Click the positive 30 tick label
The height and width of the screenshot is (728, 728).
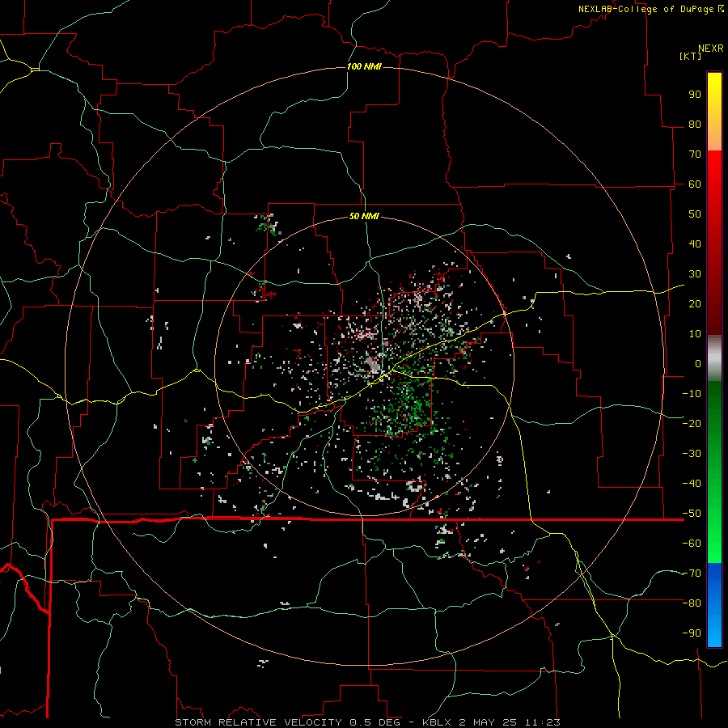(695, 274)
